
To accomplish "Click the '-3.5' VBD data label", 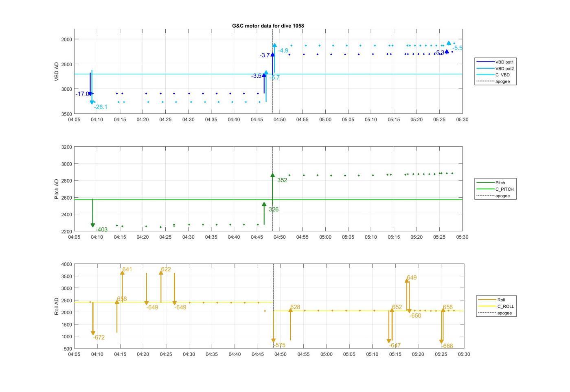I will 256,76.
